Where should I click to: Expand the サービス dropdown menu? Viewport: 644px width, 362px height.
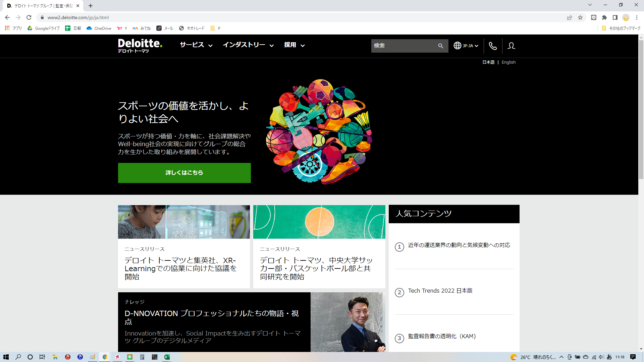click(196, 45)
